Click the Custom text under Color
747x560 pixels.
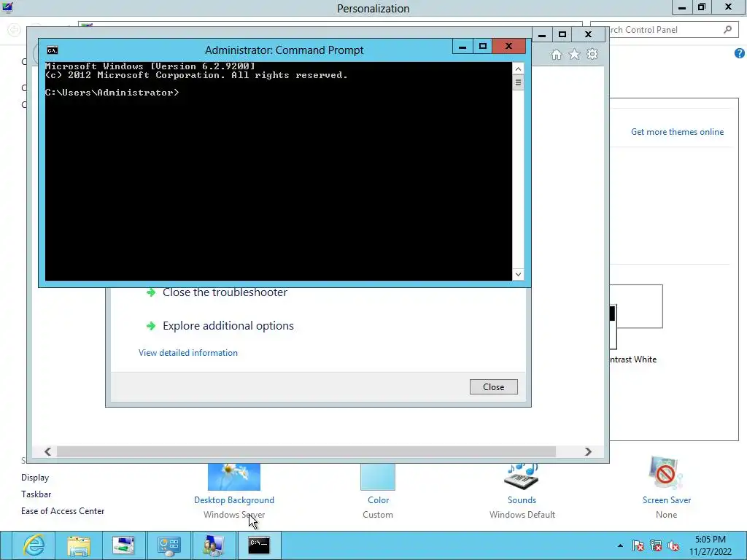[x=378, y=515]
